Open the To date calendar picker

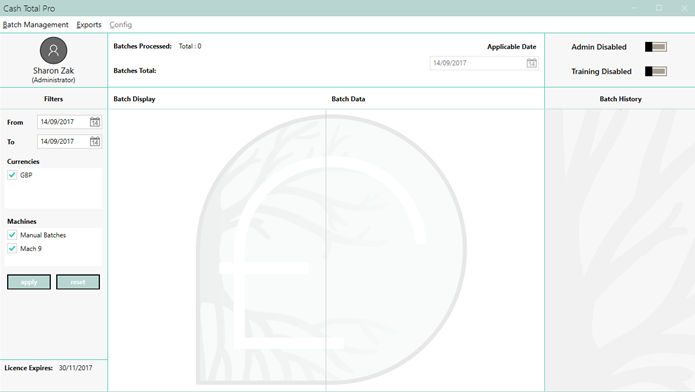click(95, 141)
